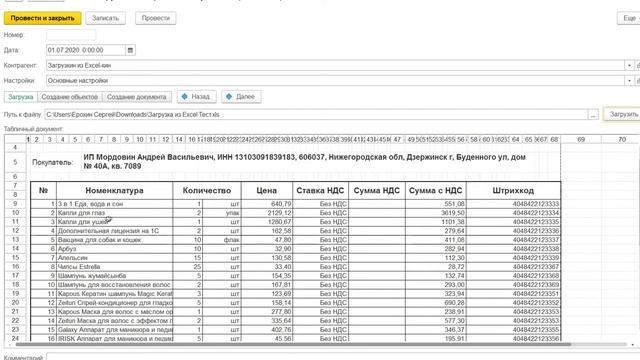Viewport: 640px width, 360px height.
Task: Click the 'Чипсы Estrella' cell
Action: point(114,267)
